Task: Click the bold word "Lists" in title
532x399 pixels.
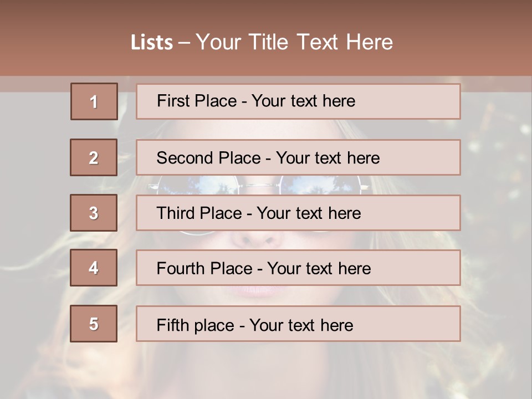Action: [x=151, y=43]
